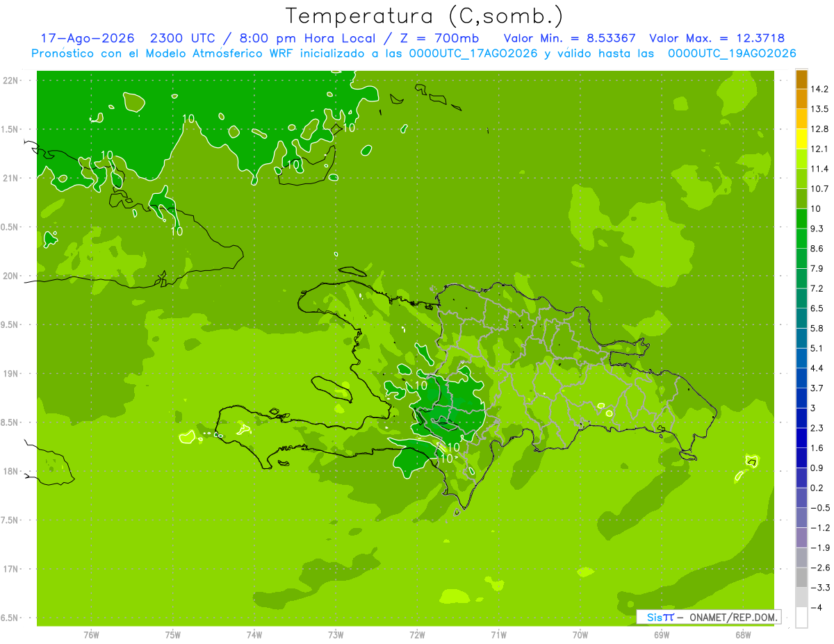
Task: Click the "5.8" colorbar value
Action: (817, 329)
